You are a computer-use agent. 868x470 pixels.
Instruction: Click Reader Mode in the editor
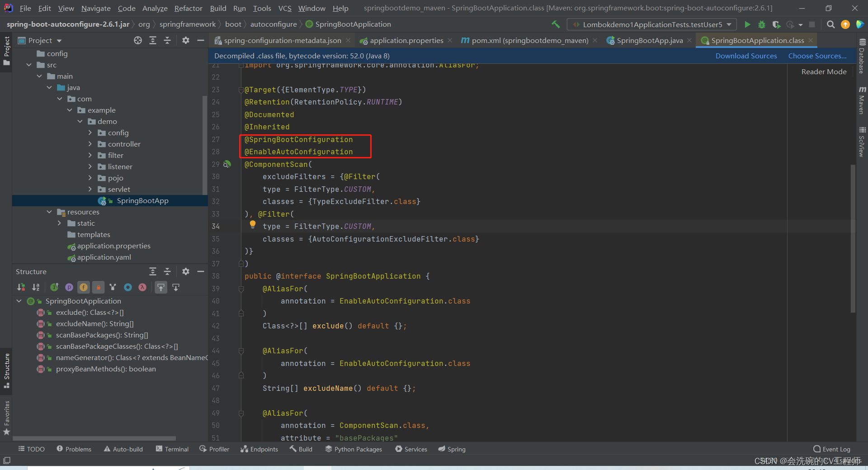click(824, 71)
